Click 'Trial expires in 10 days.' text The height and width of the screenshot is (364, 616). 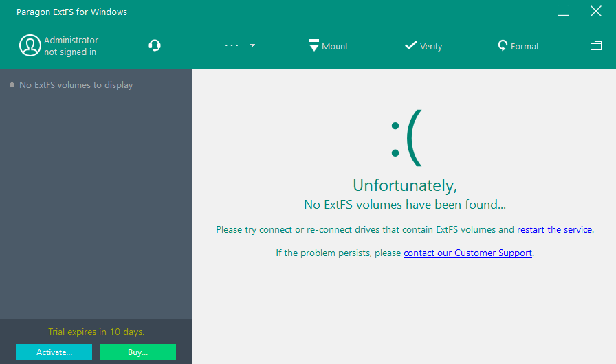(x=96, y=332)
